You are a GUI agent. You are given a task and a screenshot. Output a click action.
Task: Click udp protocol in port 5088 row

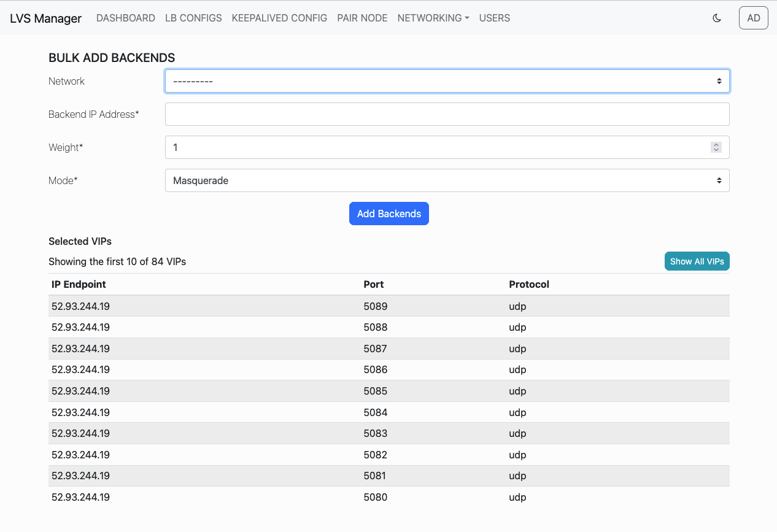(518, 327)
